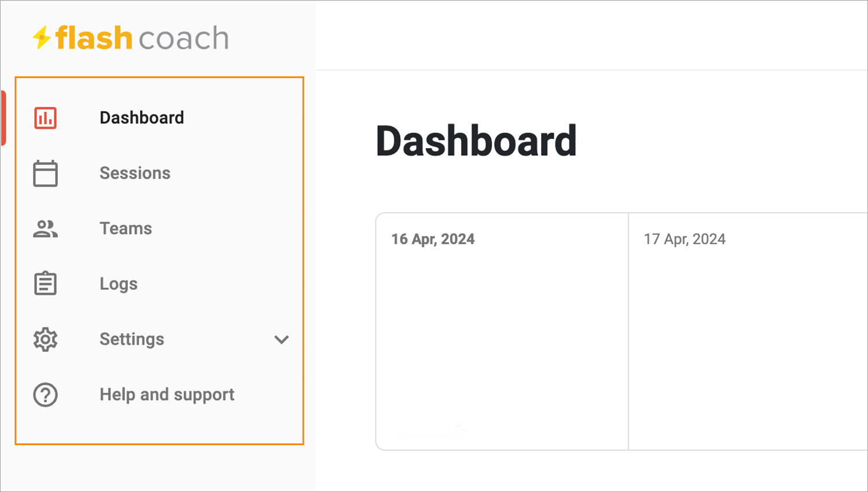Click the Dashboard page heading
Screen dimensions: 868x492
(476, 141)
